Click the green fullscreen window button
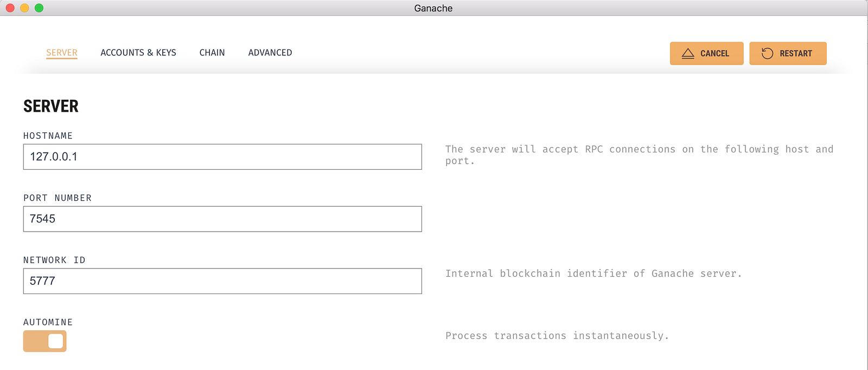The width and height of the screenshot is (868, 370). click(39, 8)
